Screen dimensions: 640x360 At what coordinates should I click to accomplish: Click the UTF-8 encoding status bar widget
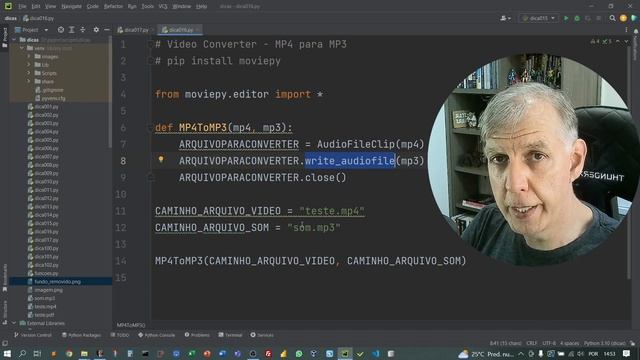coord(549,343)
